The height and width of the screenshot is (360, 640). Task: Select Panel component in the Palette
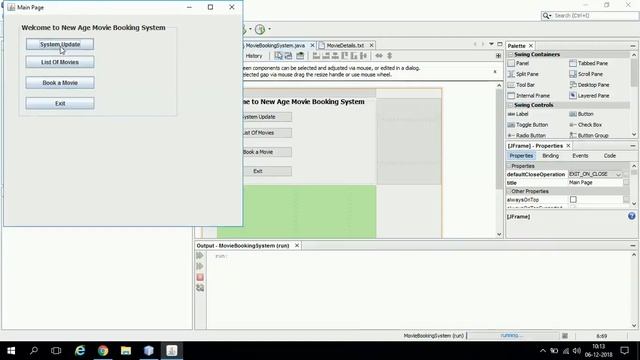click(x=518, y=63)
